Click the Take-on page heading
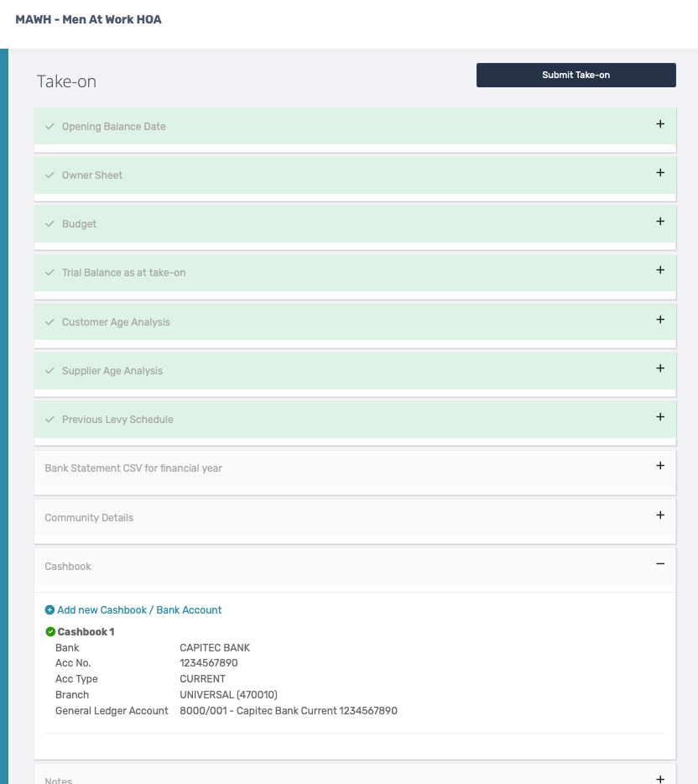This screenshot has width=698, height=784. [66, 81]
